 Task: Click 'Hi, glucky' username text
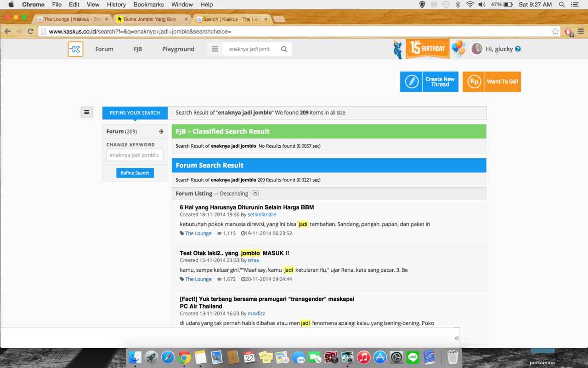(x=499, y=49)
